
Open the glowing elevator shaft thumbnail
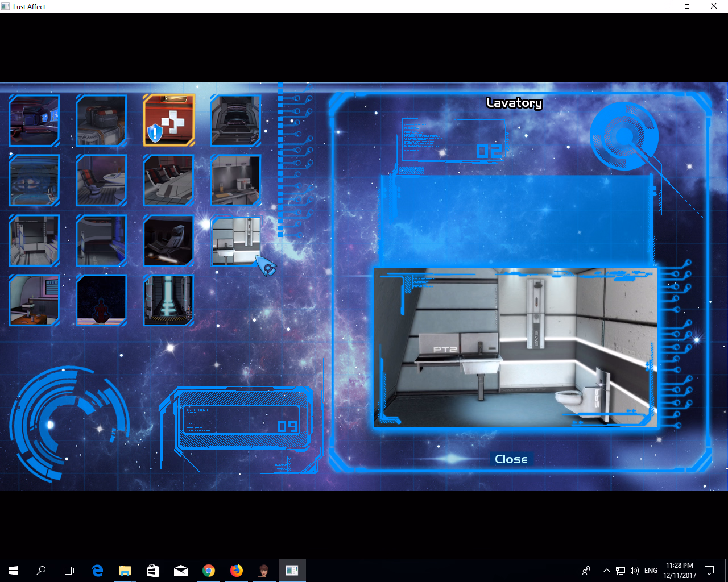[168, 301]
